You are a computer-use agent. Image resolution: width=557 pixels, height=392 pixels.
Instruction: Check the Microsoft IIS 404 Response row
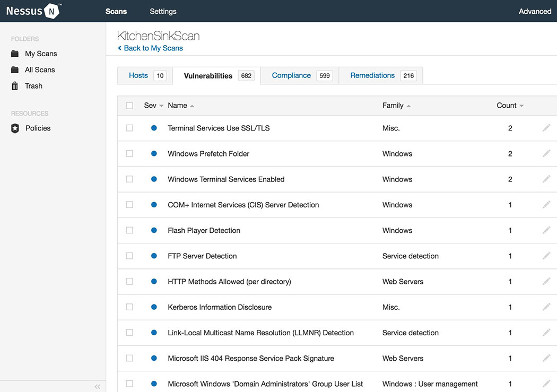129,358
